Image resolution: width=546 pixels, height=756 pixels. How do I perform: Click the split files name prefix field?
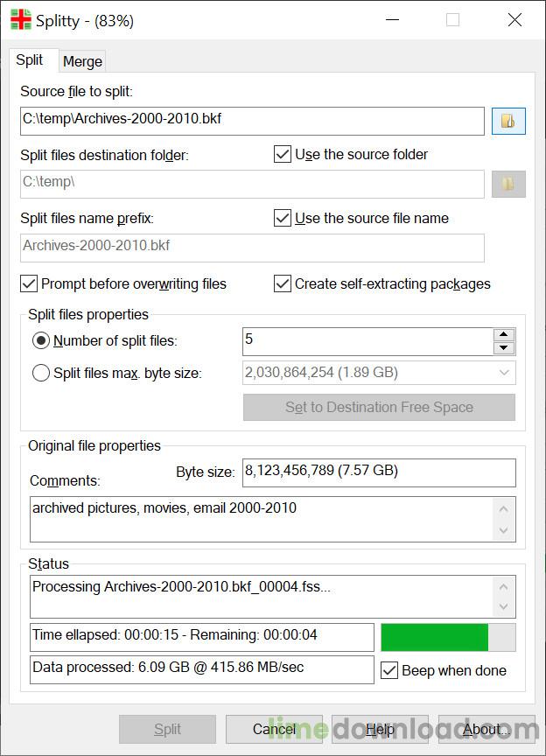pos(252,248)
